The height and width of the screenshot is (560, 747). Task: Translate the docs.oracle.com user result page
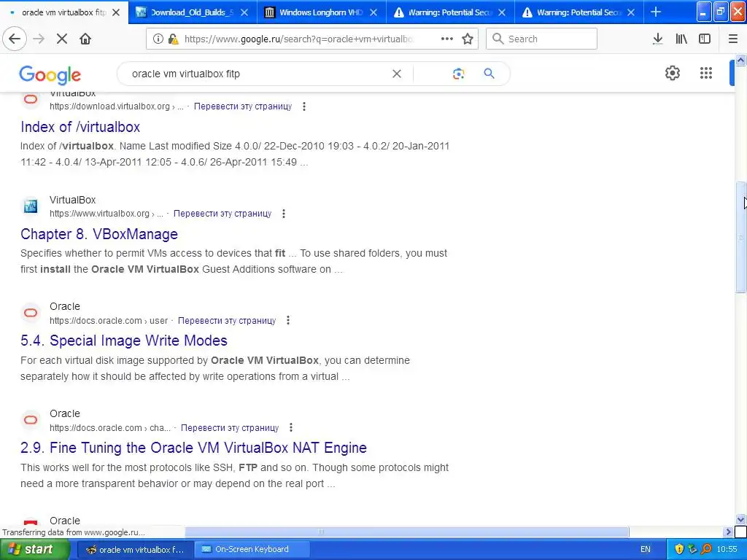coord(227,321)
